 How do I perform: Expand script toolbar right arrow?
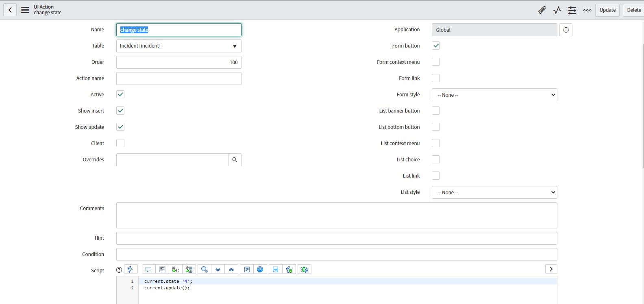(551, 269)
